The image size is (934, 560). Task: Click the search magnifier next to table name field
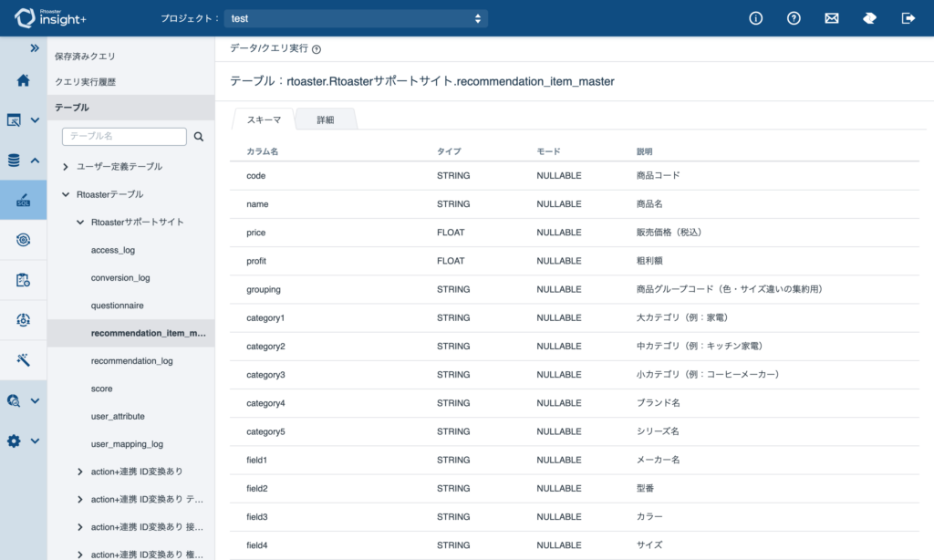pos(199,137)
